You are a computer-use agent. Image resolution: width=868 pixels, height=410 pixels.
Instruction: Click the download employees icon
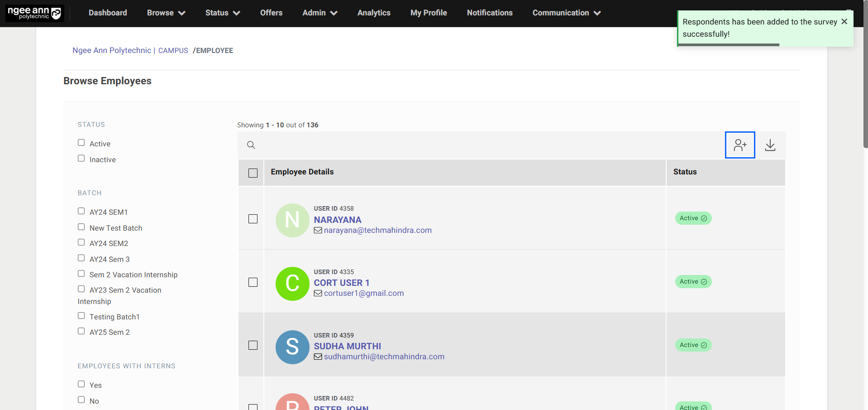point(770,145)
